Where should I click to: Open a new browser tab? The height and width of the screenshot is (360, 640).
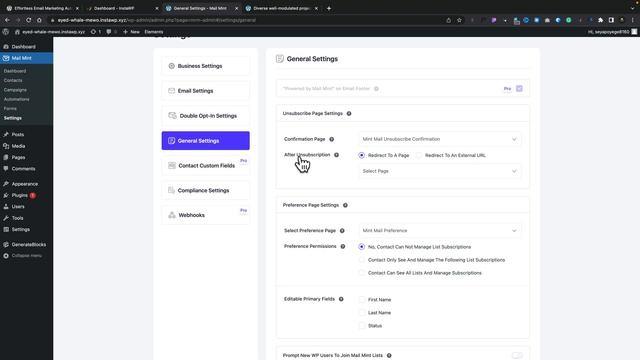tap(329, 8)
